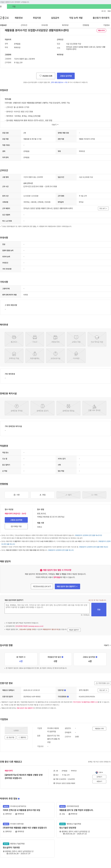Open recommended posting 청소실무자 기본과정
This screenshot has width=111, height=868.
click(x=11, y=847)
